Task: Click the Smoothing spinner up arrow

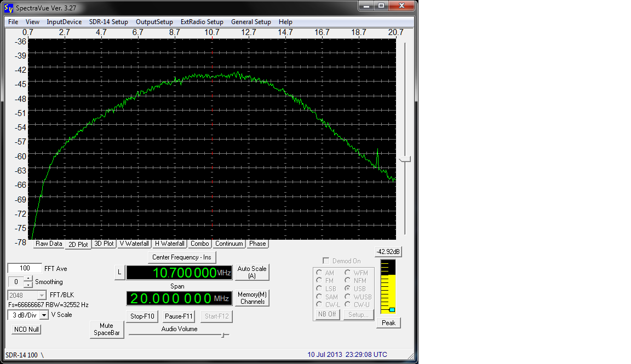Action: [x=28, y=279]
